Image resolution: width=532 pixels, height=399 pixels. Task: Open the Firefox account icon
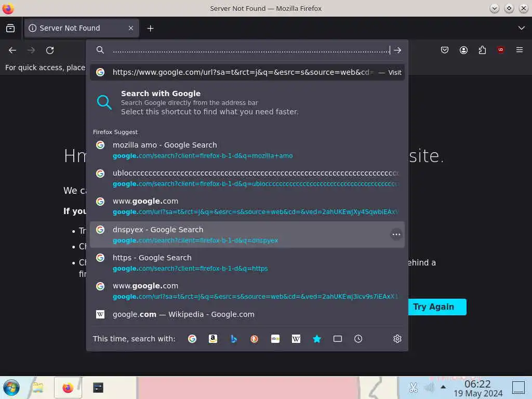(x=463, y=50)
